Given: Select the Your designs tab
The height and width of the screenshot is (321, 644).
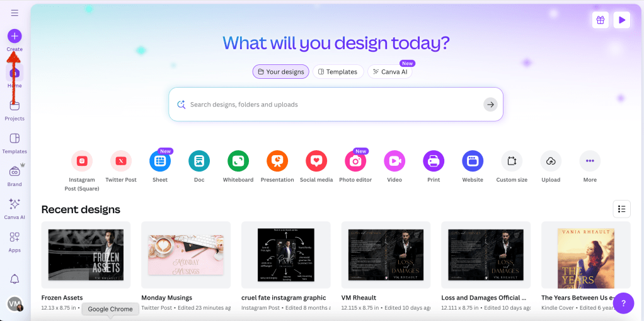Looking at the screenshot, I should pyautogui.click(x=281, y=72).
